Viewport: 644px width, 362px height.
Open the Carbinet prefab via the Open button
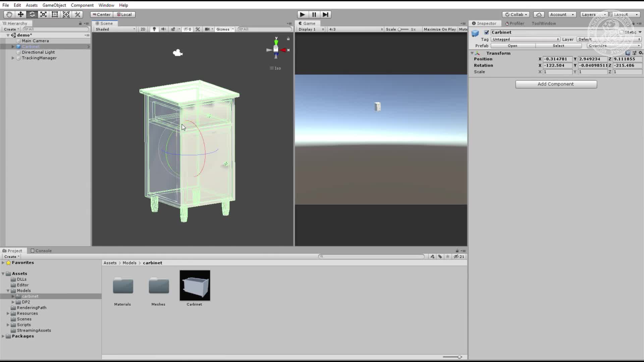[513, 46]
